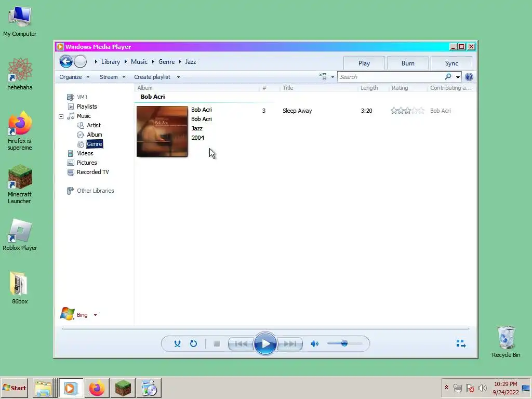Click the Forward navigation button
Screen dimensions: 532x399
pos(81,62)
